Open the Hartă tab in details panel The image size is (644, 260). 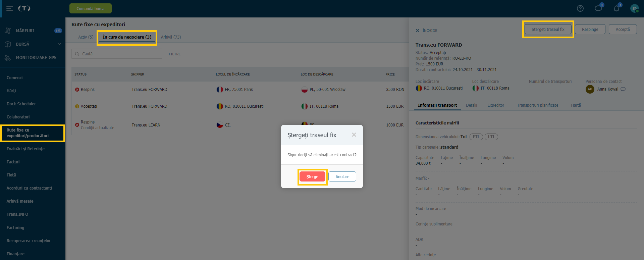(x=576, y=105)
